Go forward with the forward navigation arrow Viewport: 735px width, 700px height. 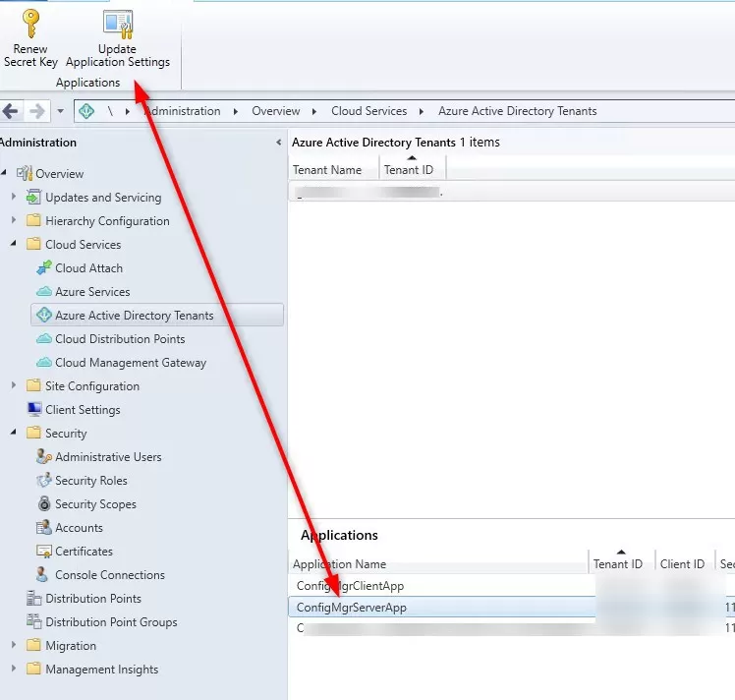coord(37,112)
